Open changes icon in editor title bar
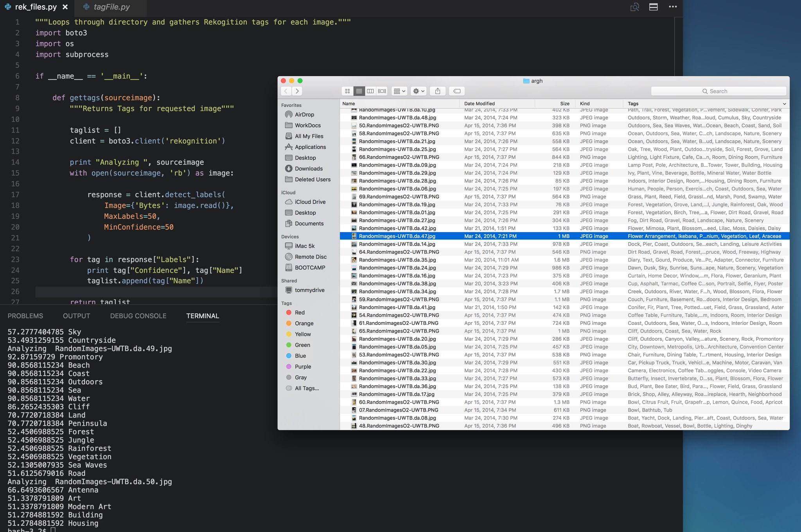801x532 pixels. [634, 7]
